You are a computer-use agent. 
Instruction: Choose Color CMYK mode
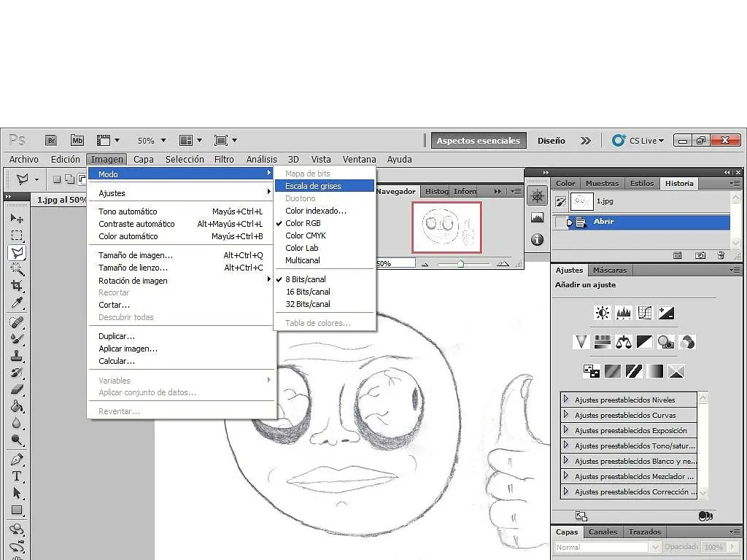click(306, 236)
